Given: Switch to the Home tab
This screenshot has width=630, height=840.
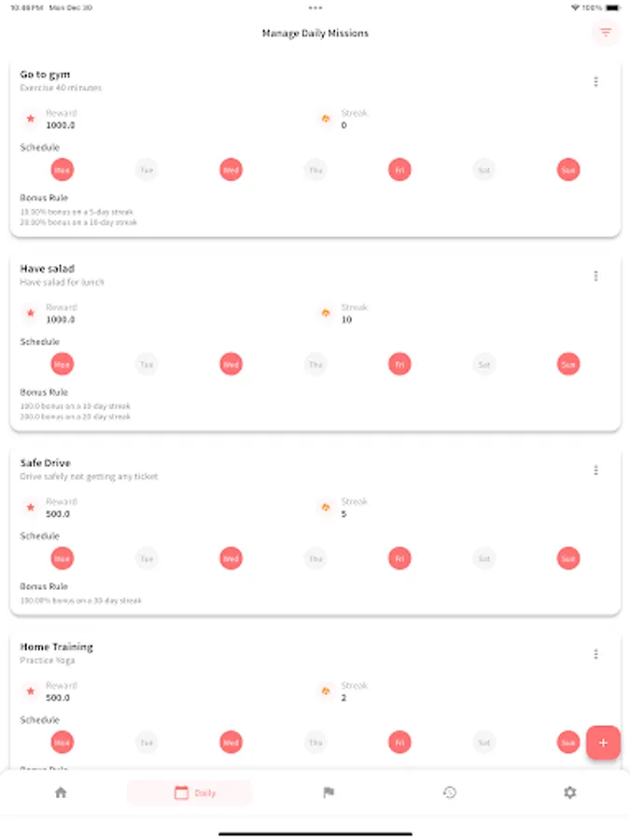Looking at the screenshot, I should pos(61,791).
